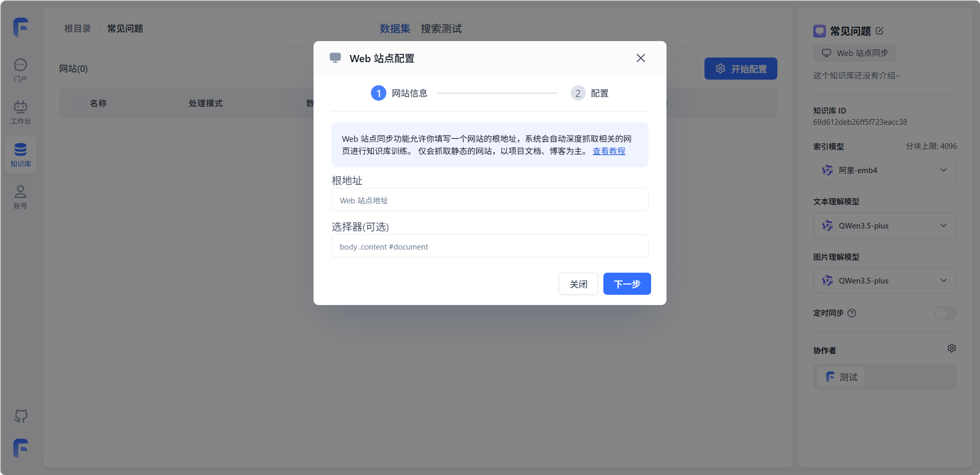Close the Web 站点配置 dialog with X
This screenshot has width=980, height=475.
click(640, 58)
